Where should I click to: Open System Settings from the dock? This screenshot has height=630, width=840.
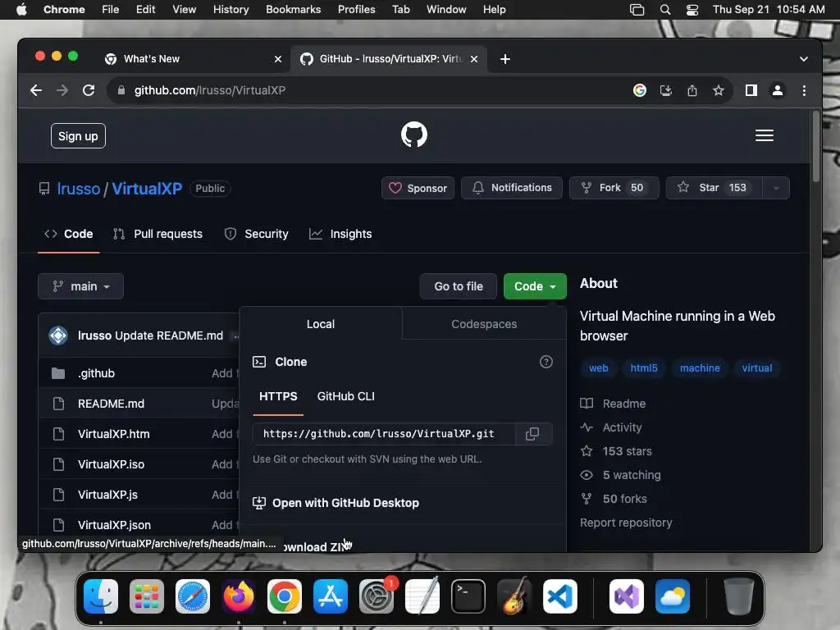[x=377, y=596]
